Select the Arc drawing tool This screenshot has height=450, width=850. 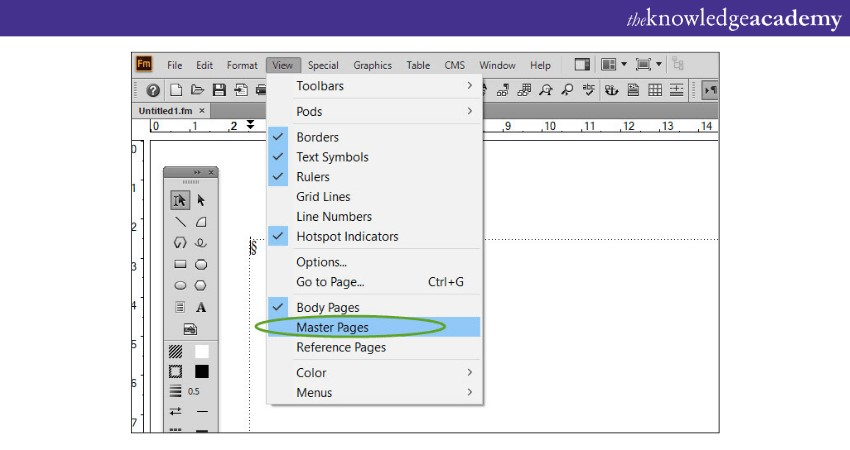[201, 222]
